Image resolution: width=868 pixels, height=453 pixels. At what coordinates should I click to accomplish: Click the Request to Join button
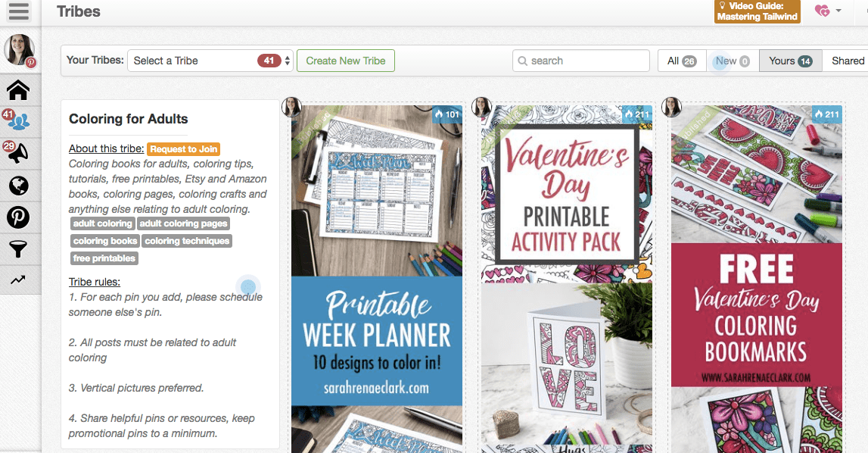click(x=183, y=149)
